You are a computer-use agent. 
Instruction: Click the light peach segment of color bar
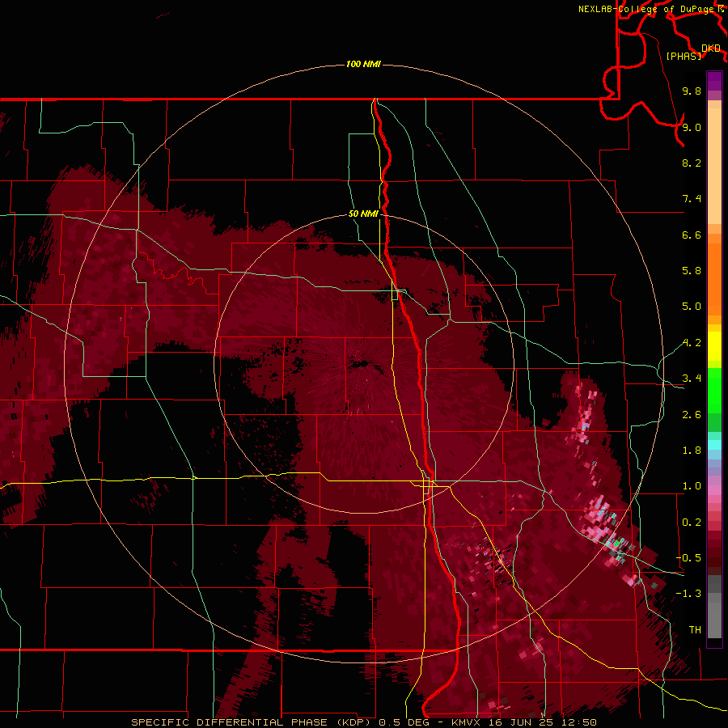pos(714,166)
